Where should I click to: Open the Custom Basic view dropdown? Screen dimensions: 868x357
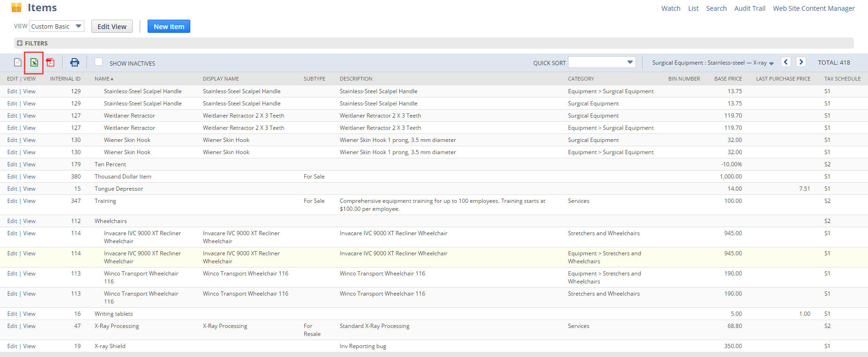[57, 26]
